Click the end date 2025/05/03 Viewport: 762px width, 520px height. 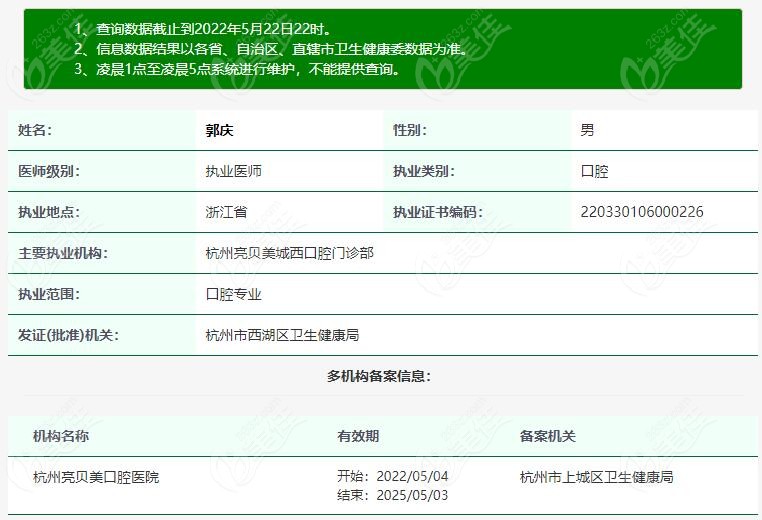(412, 495)
